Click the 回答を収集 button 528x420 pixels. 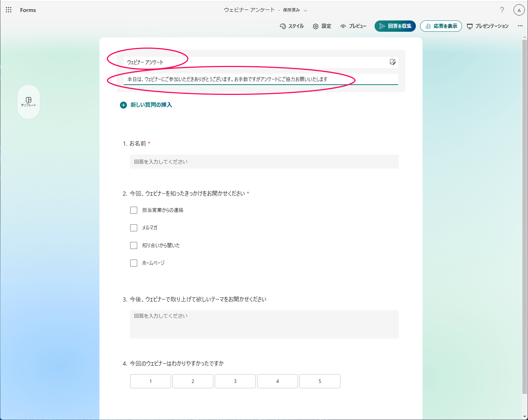tap(395, 26)
